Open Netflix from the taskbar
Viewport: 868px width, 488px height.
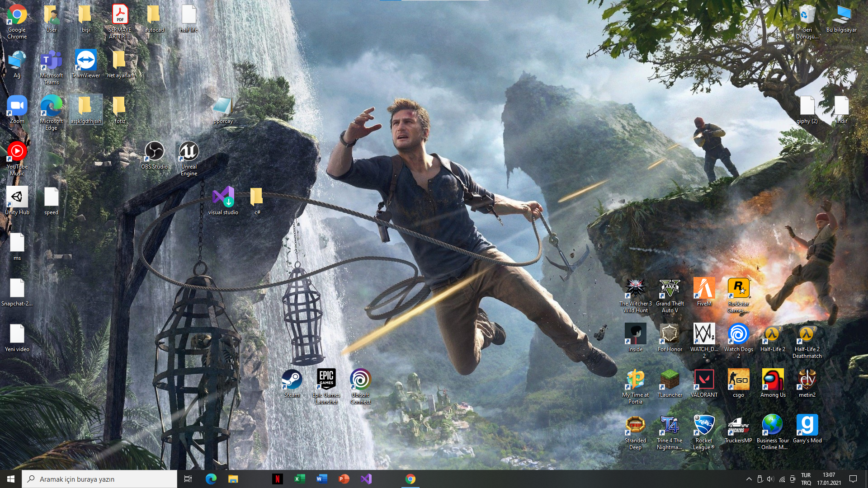pos(278,479)
